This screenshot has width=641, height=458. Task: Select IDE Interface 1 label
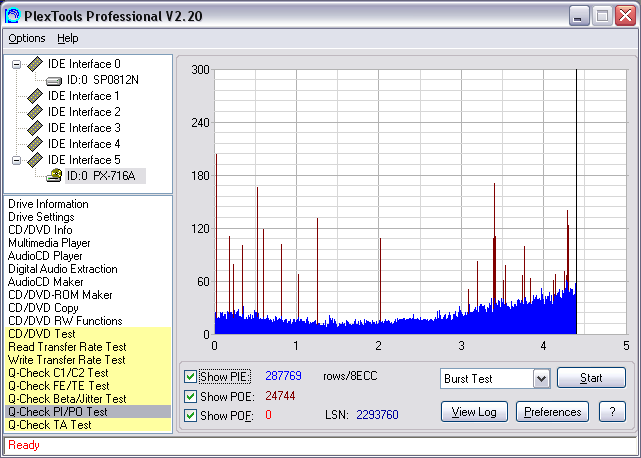pos(84,96)
